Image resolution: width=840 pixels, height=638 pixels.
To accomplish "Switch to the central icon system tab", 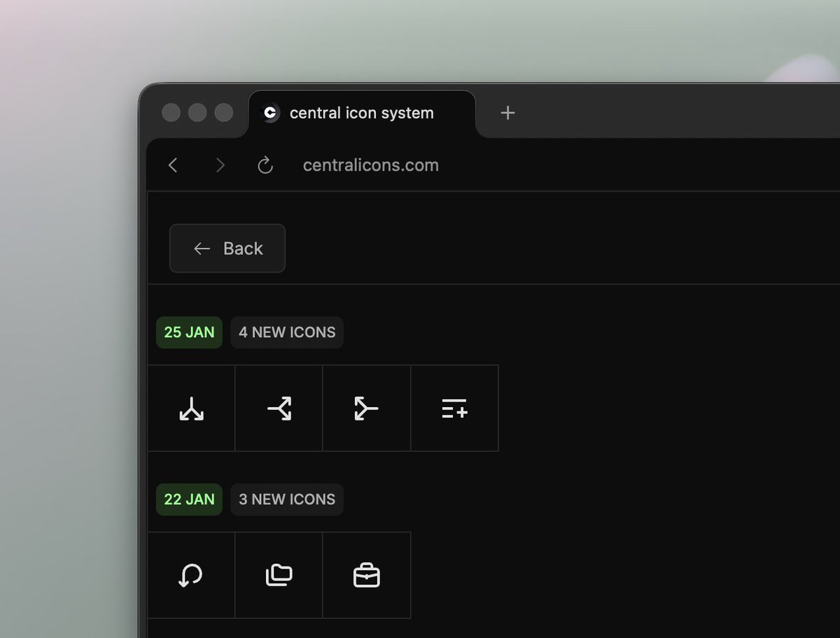I will click(x=362, y=113).
